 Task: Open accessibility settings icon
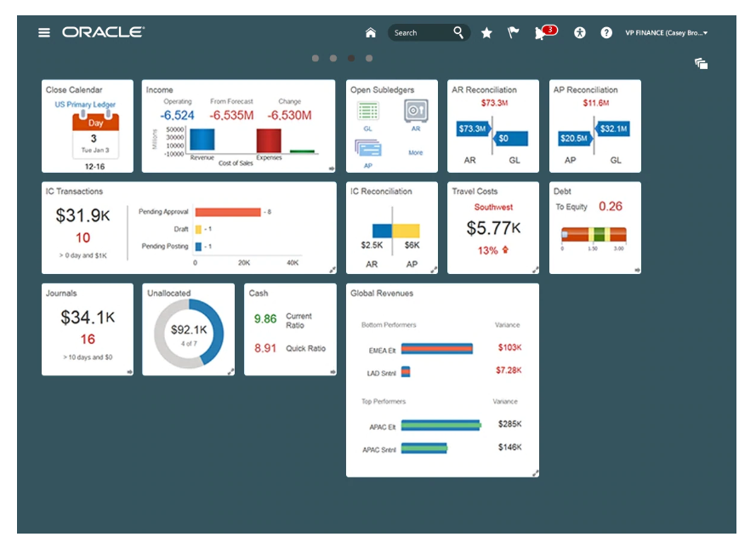click(x=580, y=33)
